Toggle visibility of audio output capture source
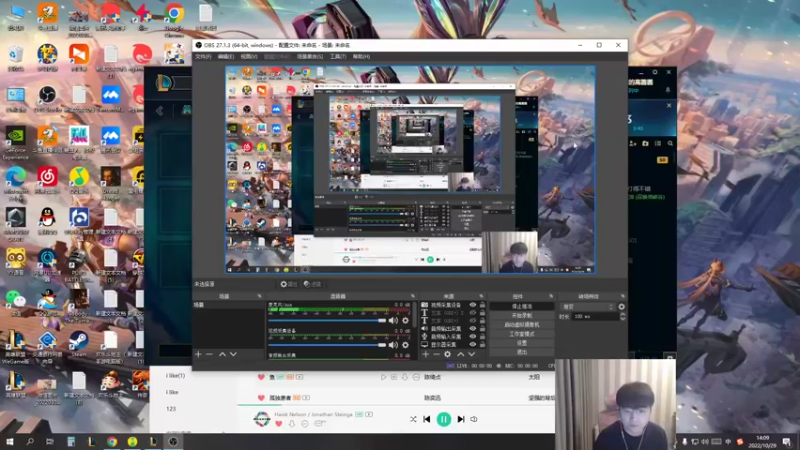The width and height of the screenshot is (800, 450). click(x=473, y=329)
